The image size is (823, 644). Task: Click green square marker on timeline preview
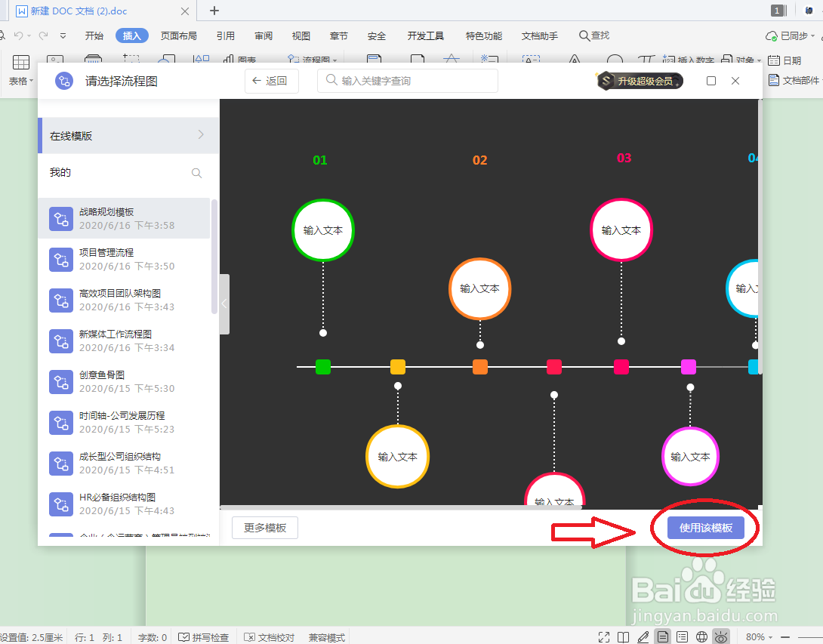point(323,367)
